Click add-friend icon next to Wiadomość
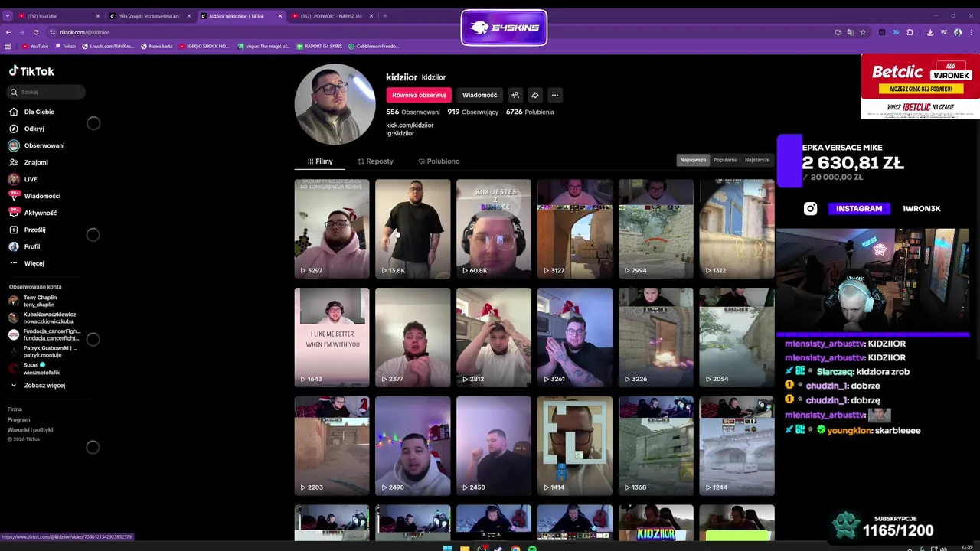Image resolution: width=980 pixels, height=551 pixels. click(515, 95)
